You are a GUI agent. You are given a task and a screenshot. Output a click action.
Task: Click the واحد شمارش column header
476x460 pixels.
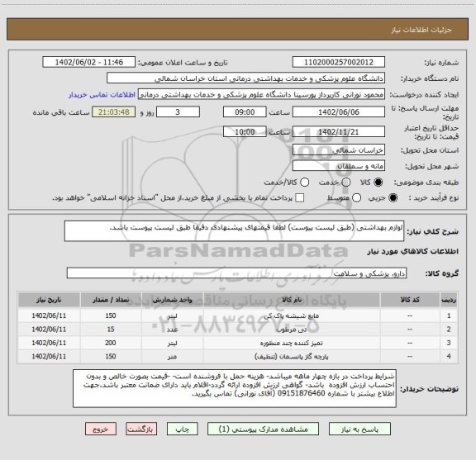pyautogui.click(x=172, y=300)
